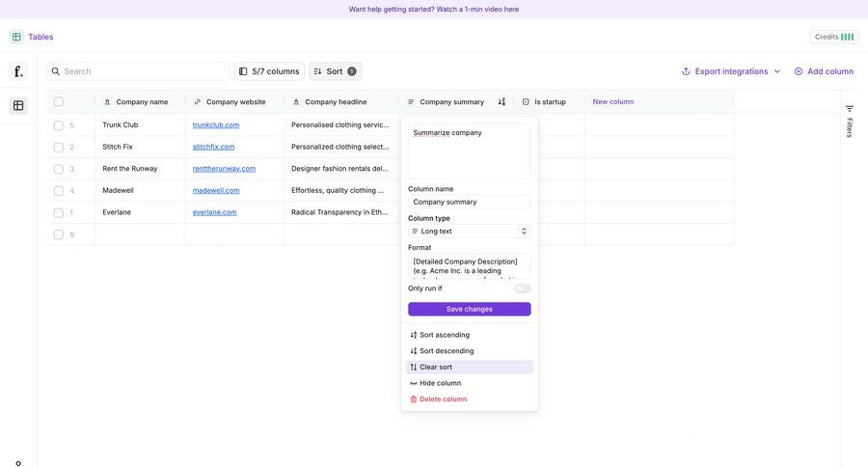Open the Filters side panel
The width and height of the screenshot is (868, 467).
point(849,121)
